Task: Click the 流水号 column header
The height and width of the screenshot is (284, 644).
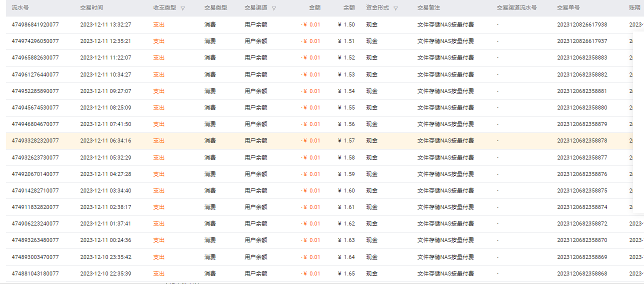Action: click(20, 8)
